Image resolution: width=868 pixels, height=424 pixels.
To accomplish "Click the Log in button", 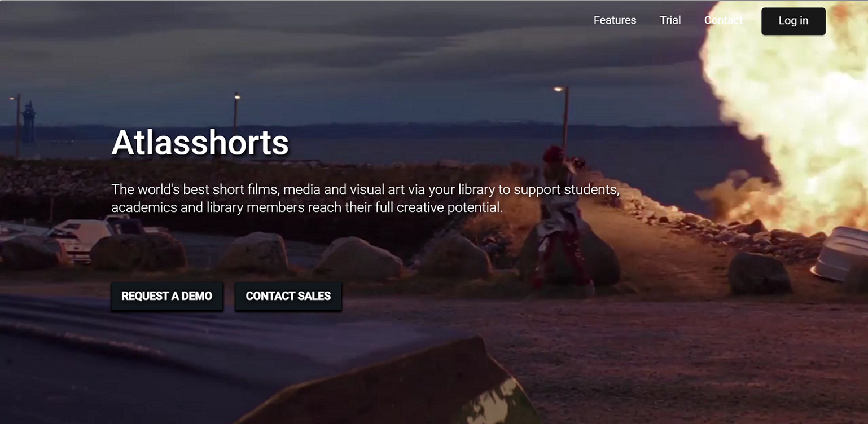I will 793,21.
